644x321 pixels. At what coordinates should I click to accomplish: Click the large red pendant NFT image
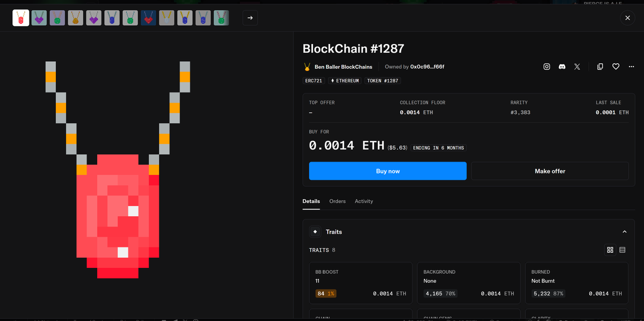click(118, 170)
